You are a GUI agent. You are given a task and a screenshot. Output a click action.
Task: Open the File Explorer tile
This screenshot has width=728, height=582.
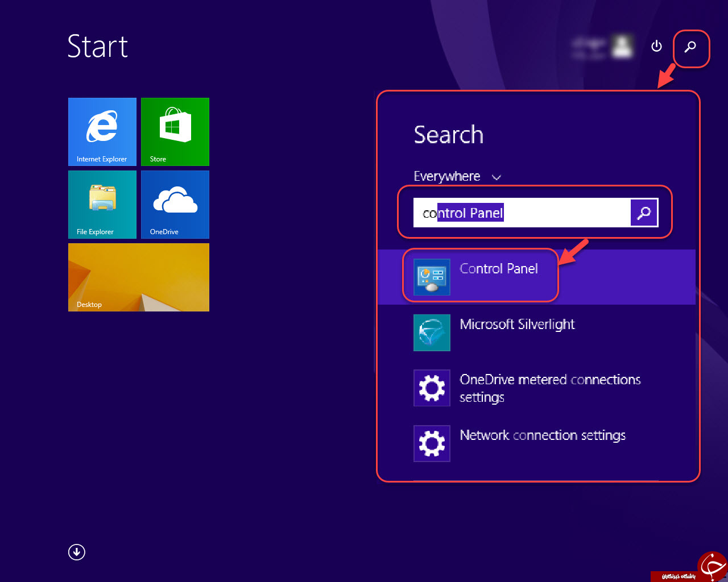click(x=102, y=205)
